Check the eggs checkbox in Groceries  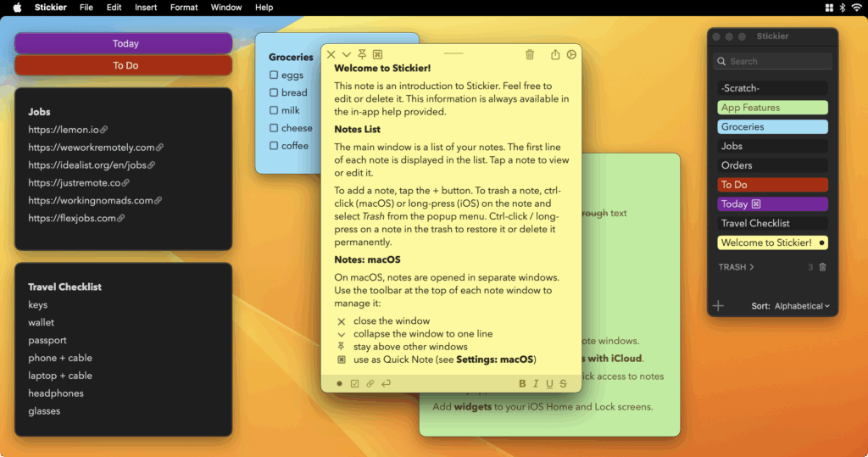274,75
